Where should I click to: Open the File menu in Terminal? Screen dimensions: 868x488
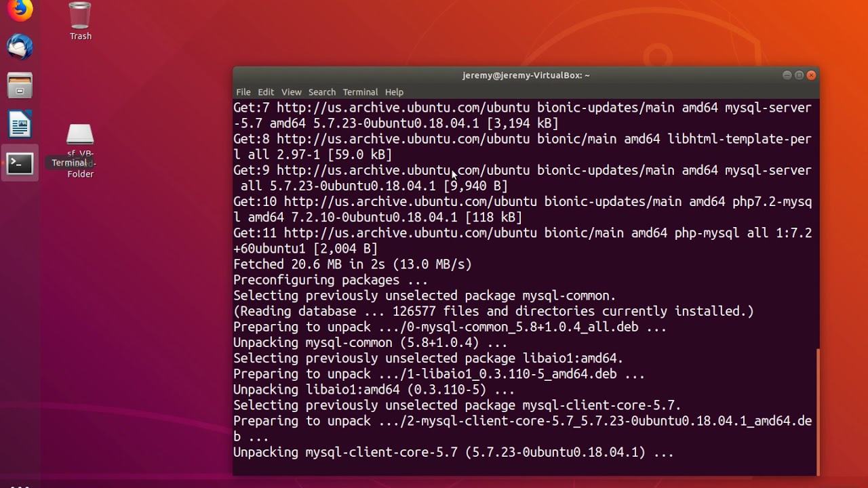tap(243, 92)
